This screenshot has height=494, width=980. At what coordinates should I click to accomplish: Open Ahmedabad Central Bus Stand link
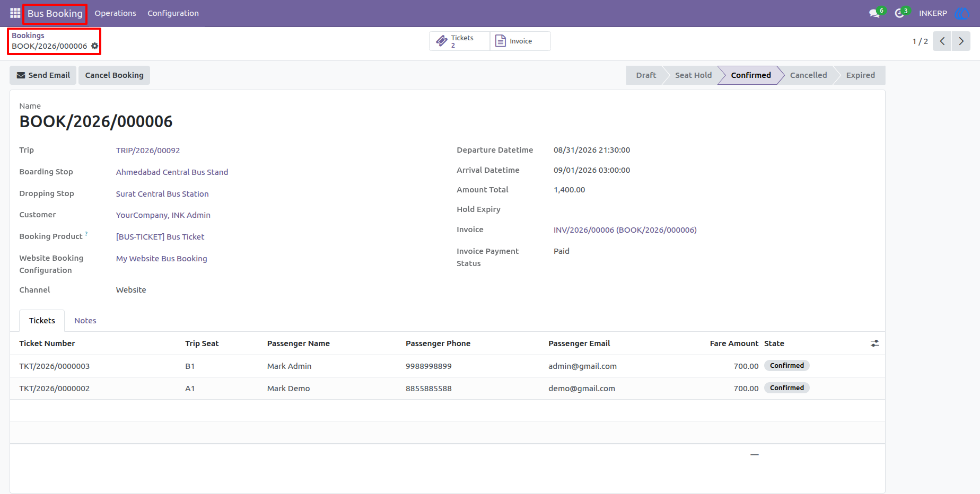tap(172, 172)
